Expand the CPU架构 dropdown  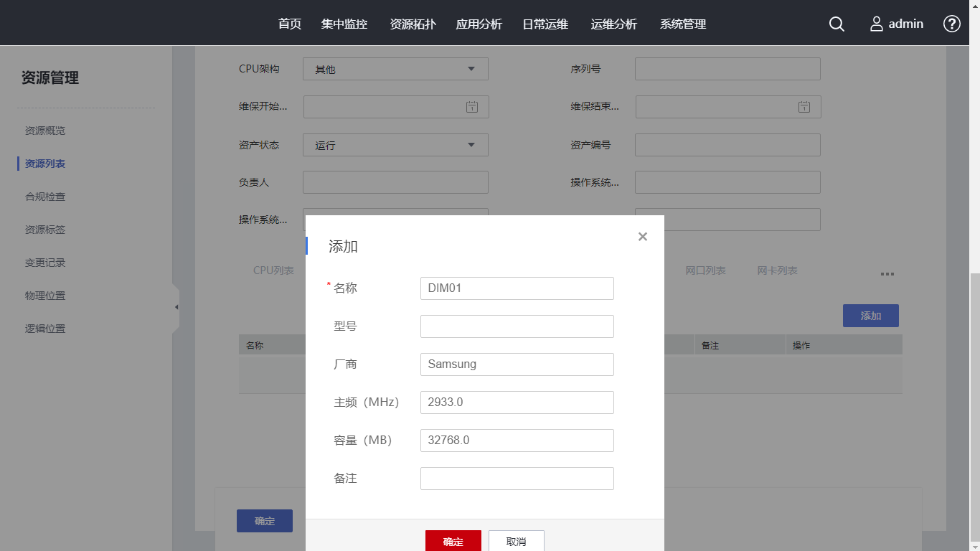(471, 69)
